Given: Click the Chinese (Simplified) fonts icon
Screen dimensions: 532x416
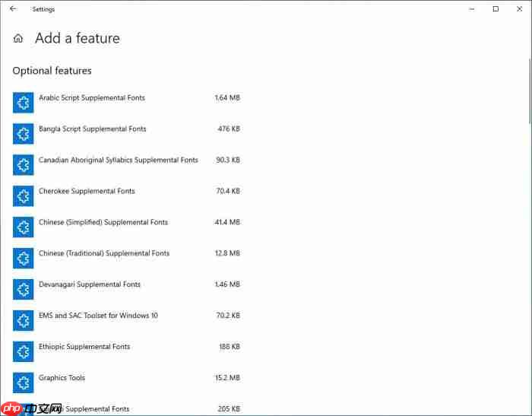Looking at the screenshot, I should (24, 227).
